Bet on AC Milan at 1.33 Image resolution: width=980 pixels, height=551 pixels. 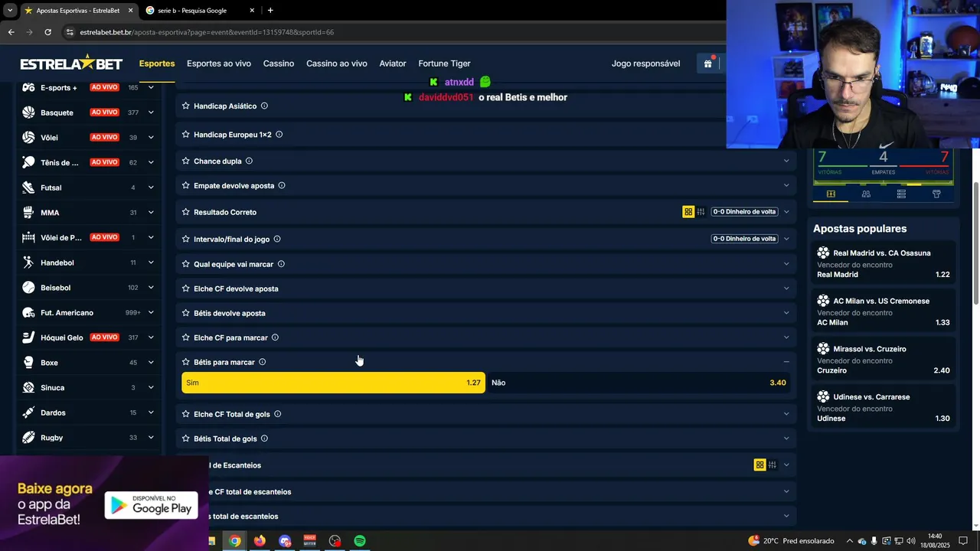pyautogui.click(x=884, y=312)
